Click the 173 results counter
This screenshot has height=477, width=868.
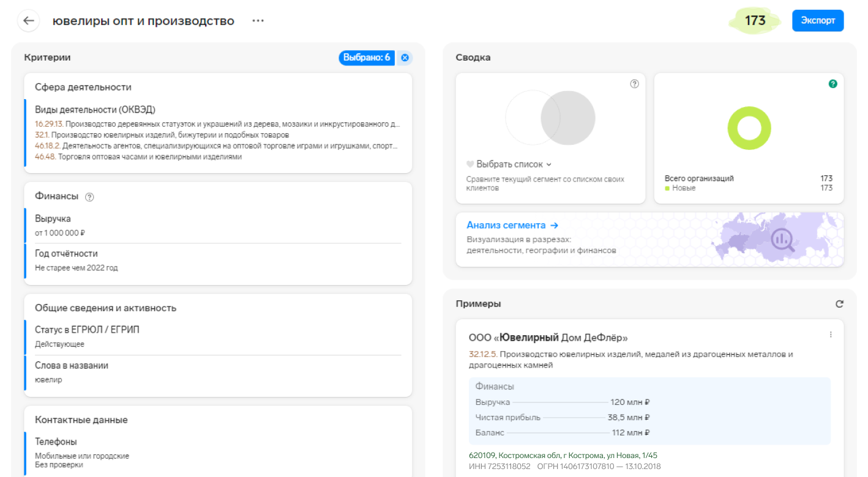point(755,21)
